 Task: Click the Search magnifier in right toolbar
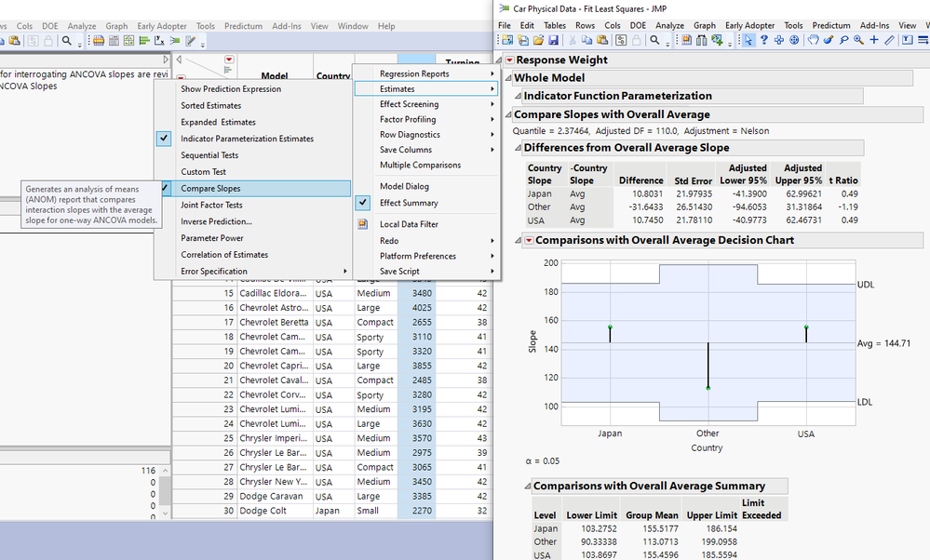tap(655, 40)
